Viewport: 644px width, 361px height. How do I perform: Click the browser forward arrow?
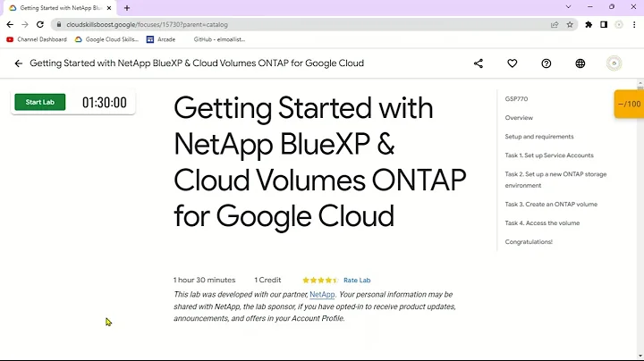coord(25,25)
